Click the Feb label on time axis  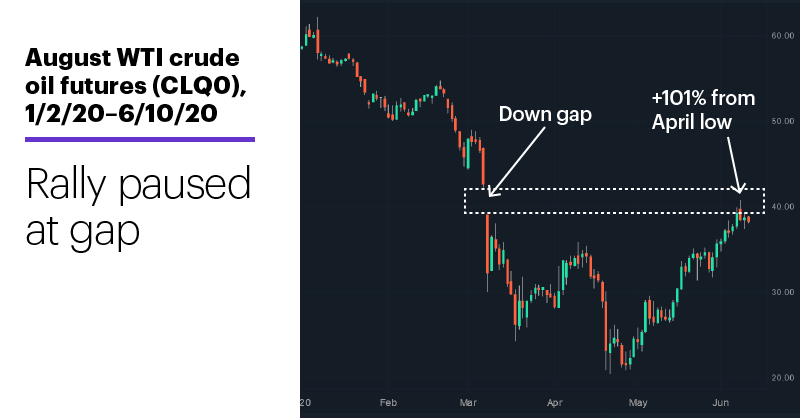[388, 403]
